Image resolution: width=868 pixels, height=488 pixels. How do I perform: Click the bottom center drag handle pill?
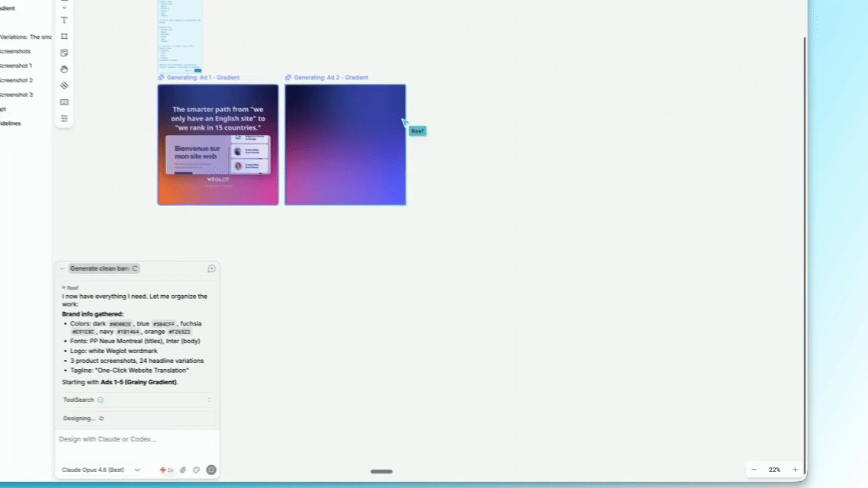pos(381,472)
